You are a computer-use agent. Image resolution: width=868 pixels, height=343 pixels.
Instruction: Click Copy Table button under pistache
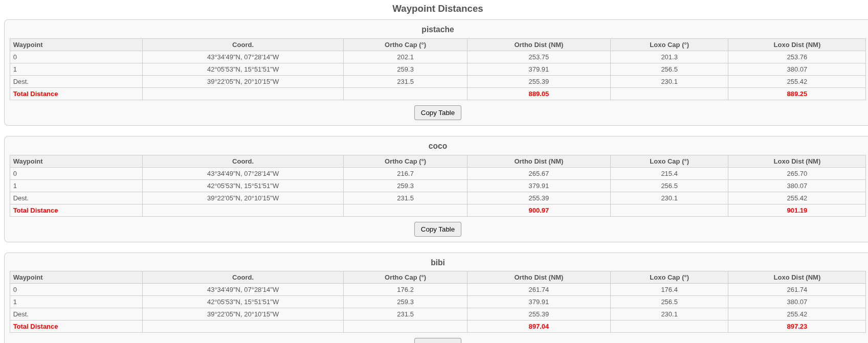click(437, 113)
